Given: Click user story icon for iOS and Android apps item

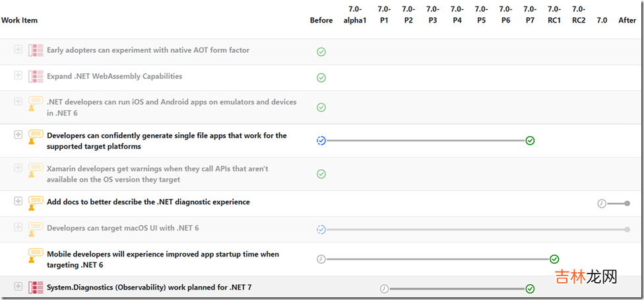Looking at the screenshot, I should (x=36, y=106).
